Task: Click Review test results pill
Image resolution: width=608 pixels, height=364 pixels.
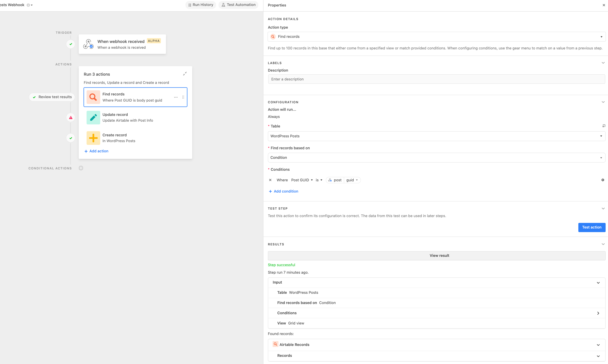Action: point(52,97)
